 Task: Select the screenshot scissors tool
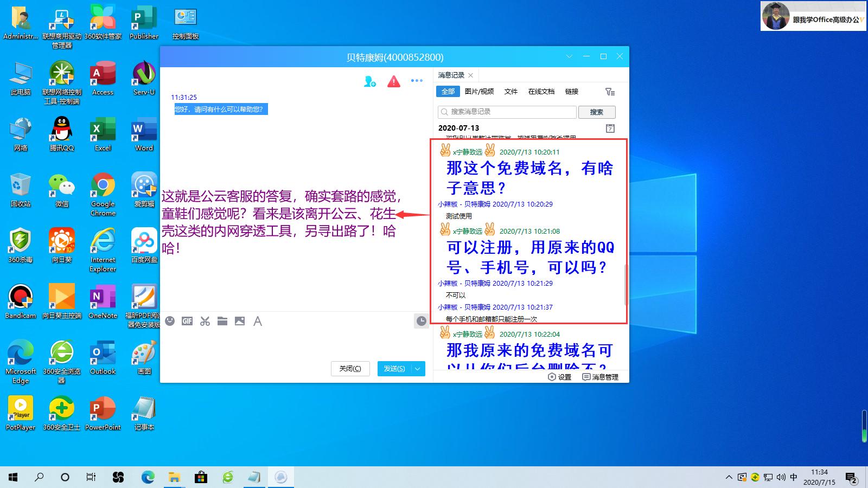205,321
